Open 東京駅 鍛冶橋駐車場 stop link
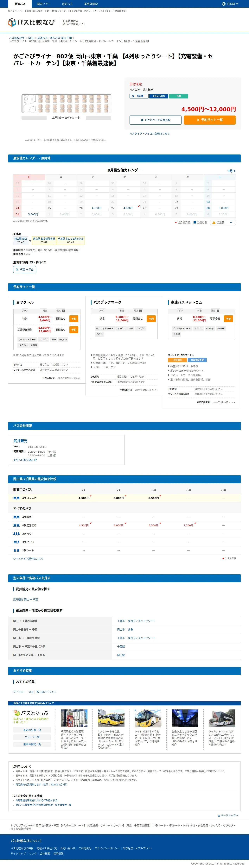The image size is (249, 868). tap(44, 239)
